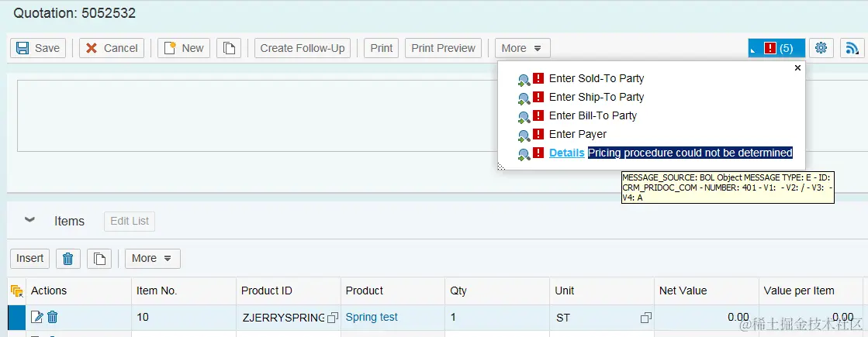
Task: Click the Print button
Action: point(382,48)
